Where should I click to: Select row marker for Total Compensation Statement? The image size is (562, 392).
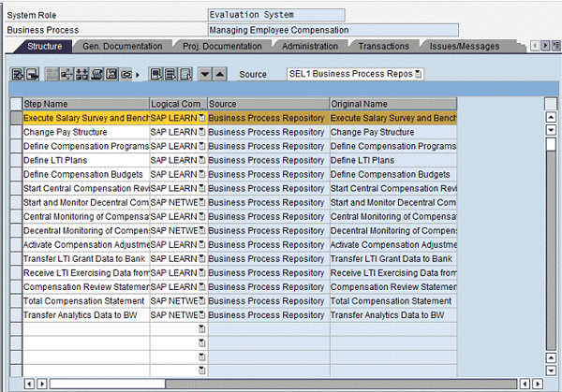[15, 301]
